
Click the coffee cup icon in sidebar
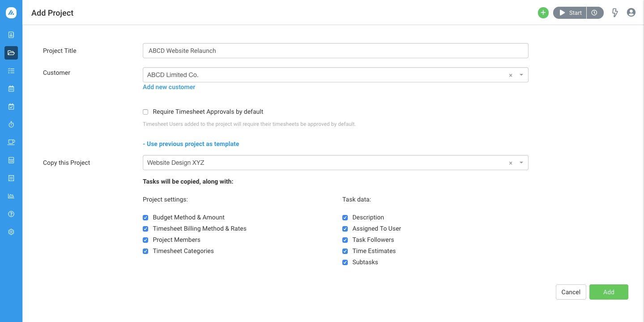pyautogui.click(x=11, y=142)
